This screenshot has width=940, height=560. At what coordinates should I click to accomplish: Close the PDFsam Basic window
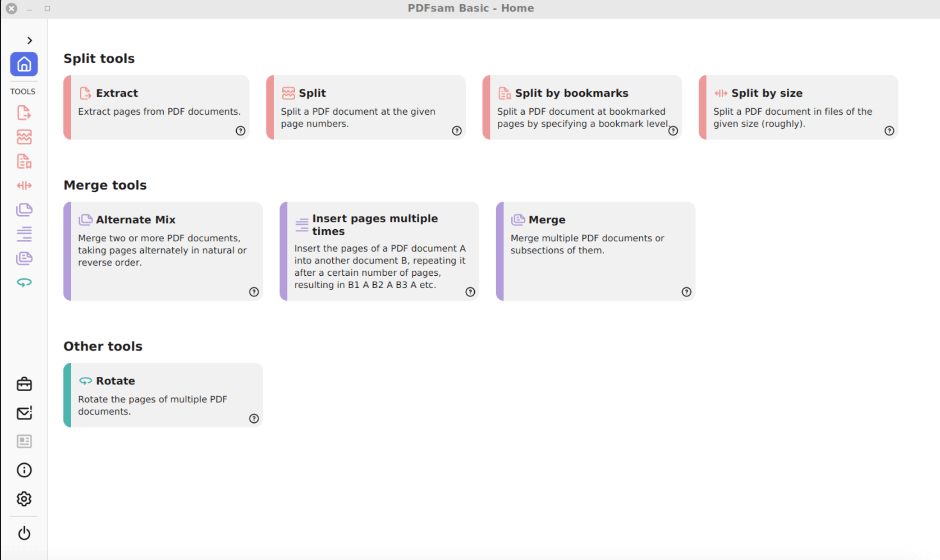coord(12,9)
